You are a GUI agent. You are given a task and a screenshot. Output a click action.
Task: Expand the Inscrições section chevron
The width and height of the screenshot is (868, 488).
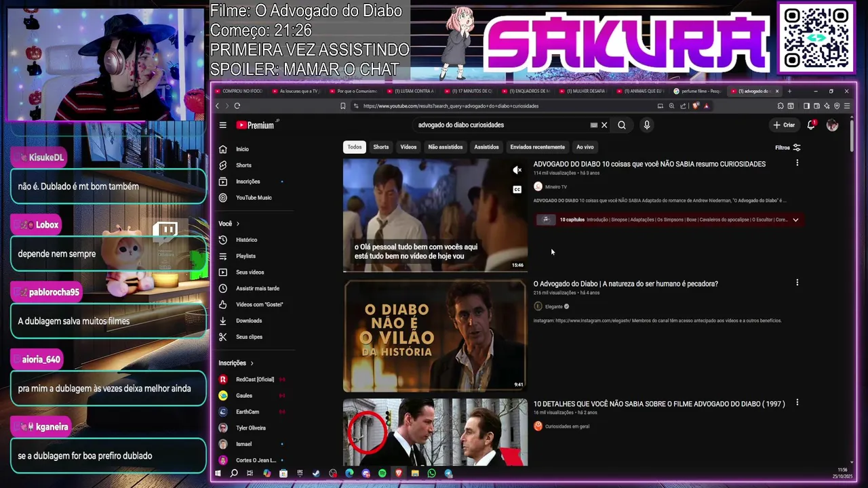coord(252,363)
